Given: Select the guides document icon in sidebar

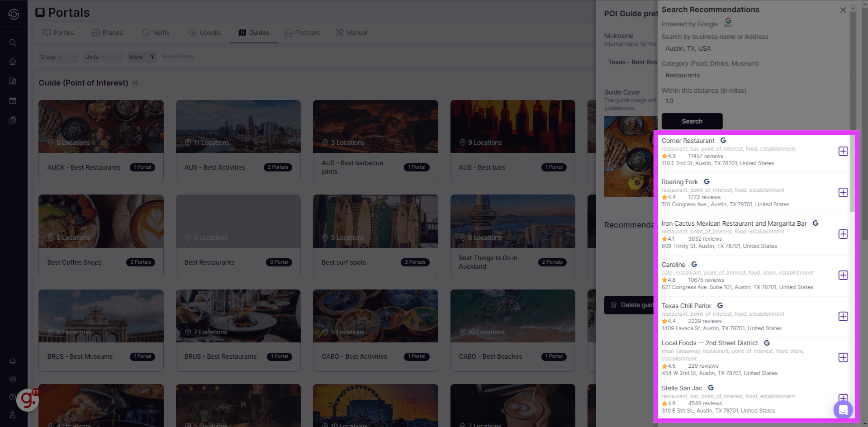Looking at the screenshot, I should (12, 119).
